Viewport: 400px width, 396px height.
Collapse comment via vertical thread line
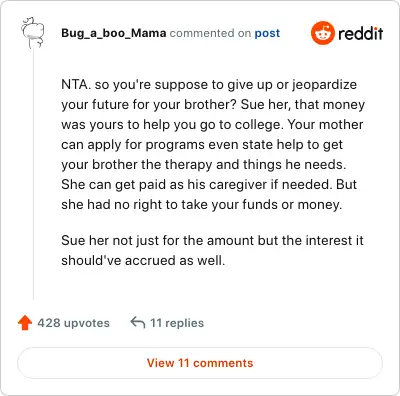coord(33,174)
